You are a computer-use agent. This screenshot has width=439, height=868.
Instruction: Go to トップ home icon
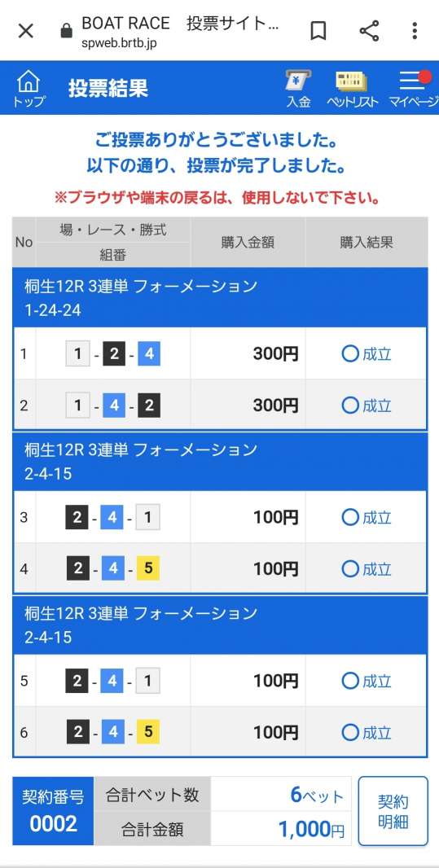[29, 89]
